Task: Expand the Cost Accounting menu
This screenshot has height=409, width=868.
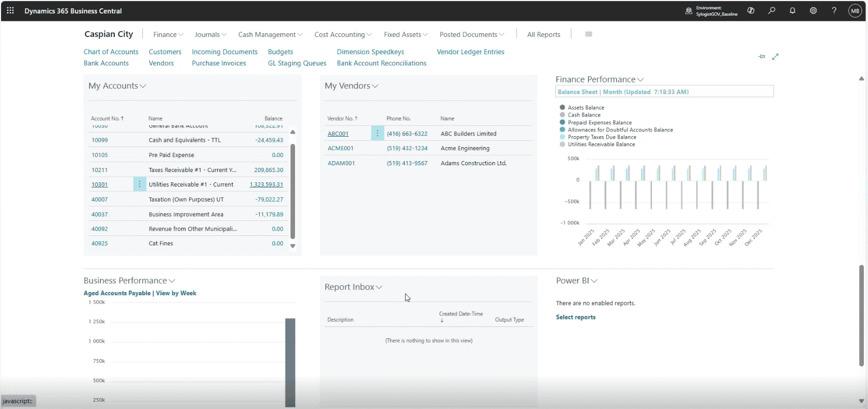Action: (343, 35)
